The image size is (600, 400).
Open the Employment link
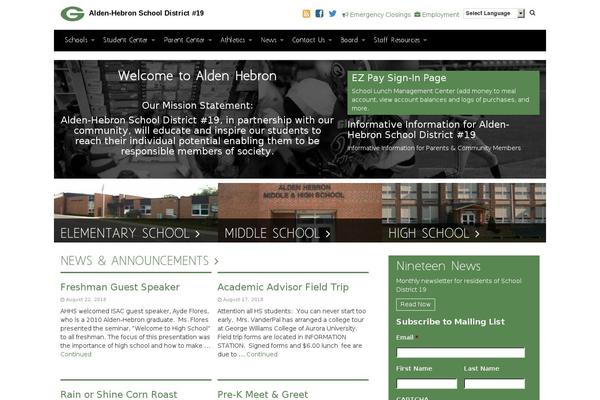pos(437,15)
